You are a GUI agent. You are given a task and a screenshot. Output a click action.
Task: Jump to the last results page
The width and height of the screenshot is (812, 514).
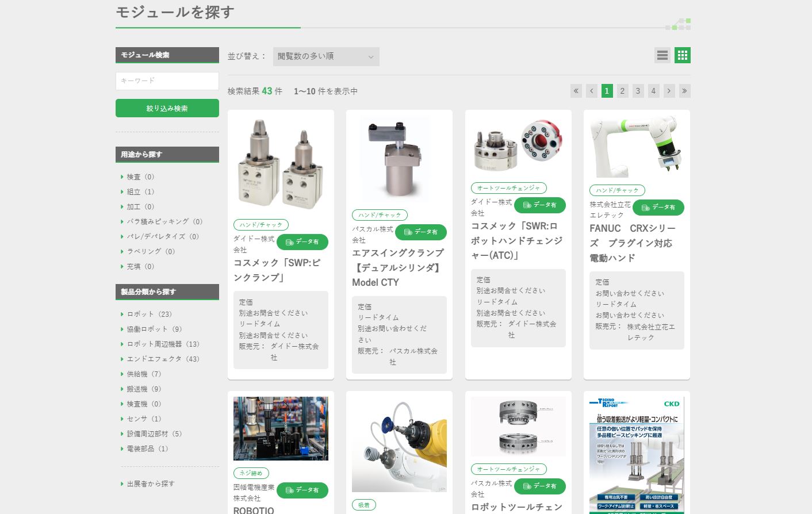click(x=684, y=91)
